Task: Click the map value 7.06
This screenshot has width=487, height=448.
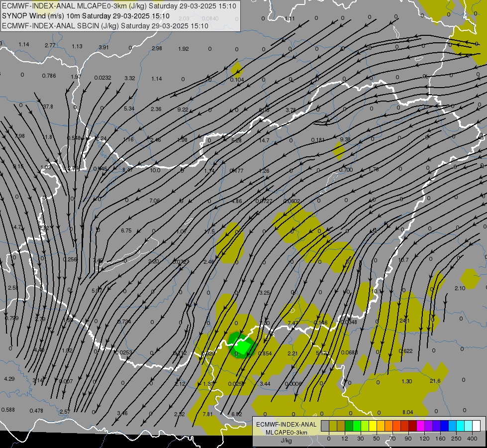Action: (x=155, y=201)
